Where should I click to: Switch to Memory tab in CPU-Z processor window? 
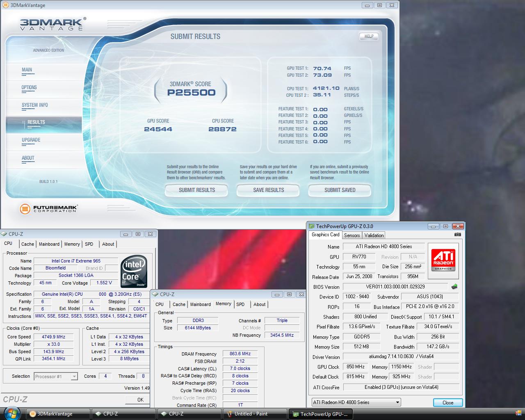[x=72, y=244]
